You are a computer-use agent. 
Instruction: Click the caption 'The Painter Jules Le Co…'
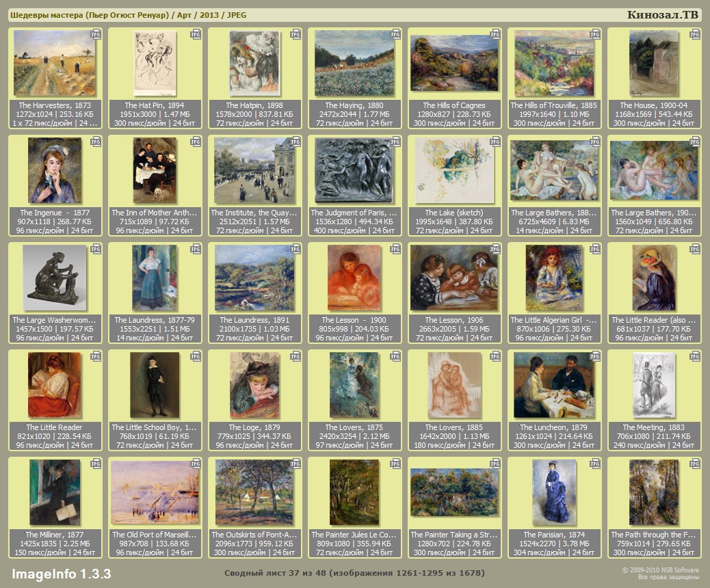point(354,535)
